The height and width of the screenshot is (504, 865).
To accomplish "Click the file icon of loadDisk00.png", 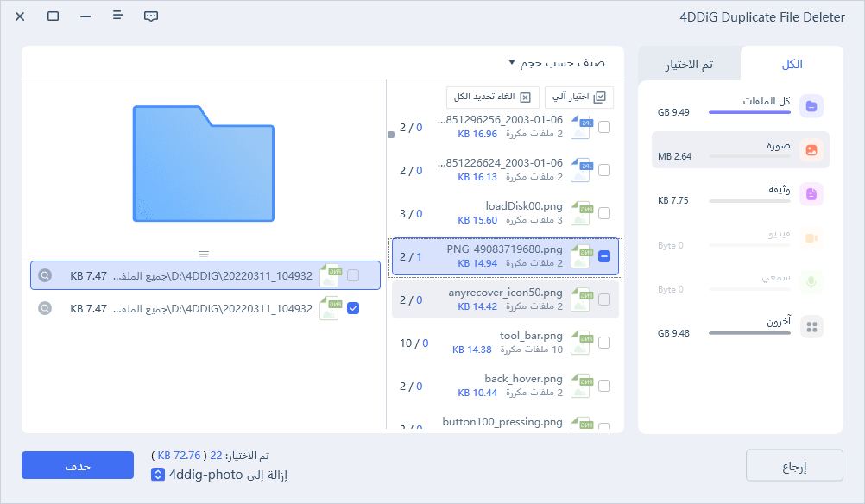I will click(582, 213).
